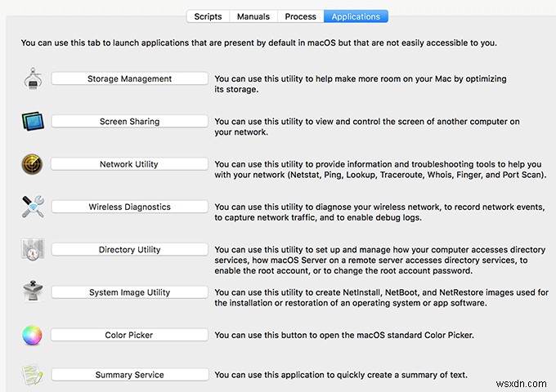The height and width of the screenshot is (392, 556).
Task: Click the Color Picker color wheel icon
Action: pyautogui.click(x=32, y=335)
